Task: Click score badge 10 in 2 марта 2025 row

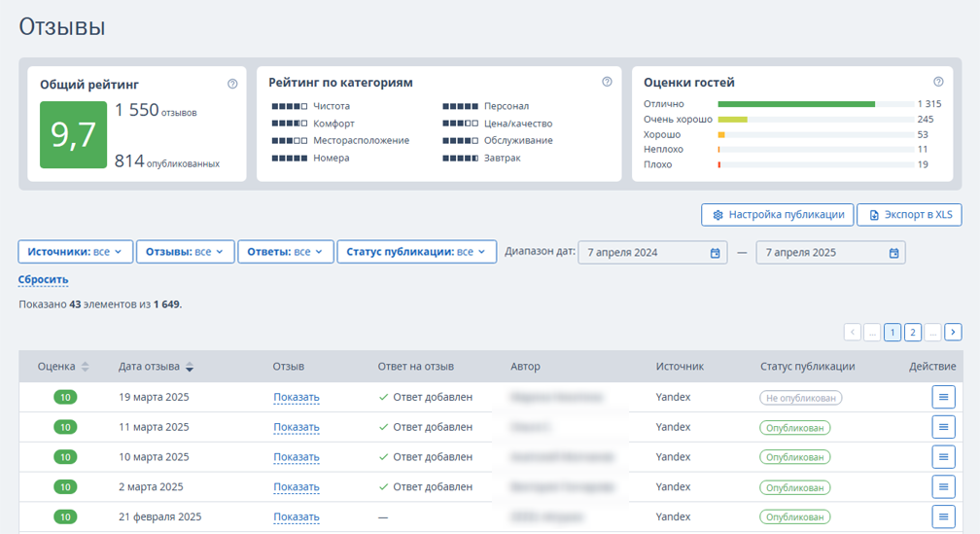Action: (65, 486)
